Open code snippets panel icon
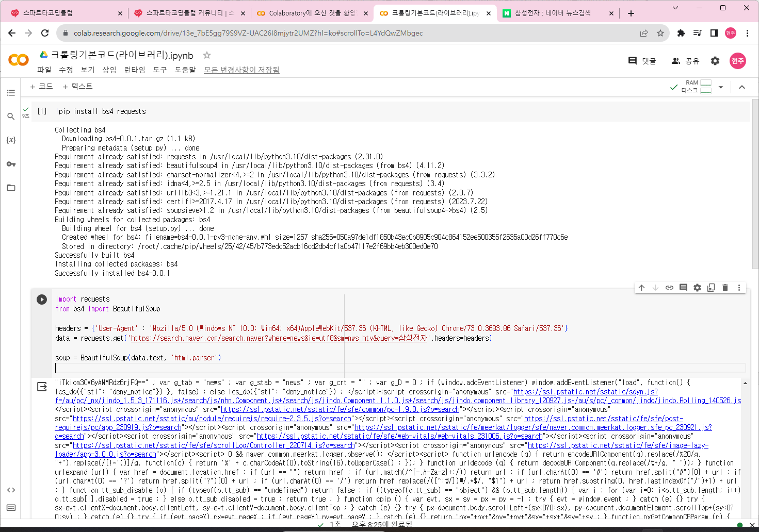The width and height of the screenshot is (759, 532). tap(11, 490)
